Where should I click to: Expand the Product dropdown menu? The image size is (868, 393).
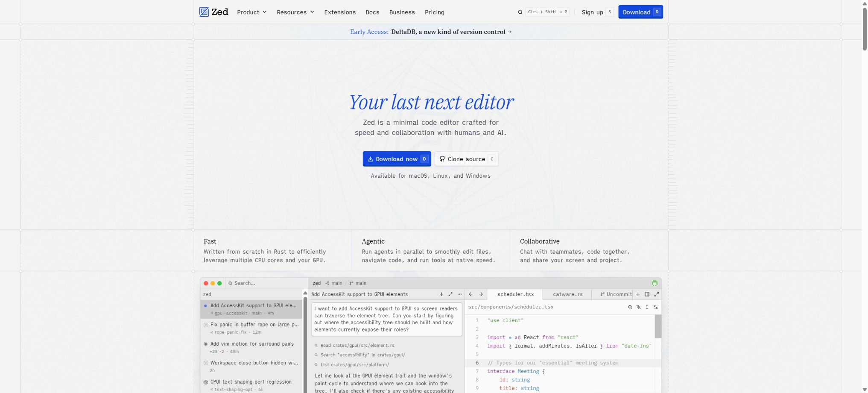point(252,12)
